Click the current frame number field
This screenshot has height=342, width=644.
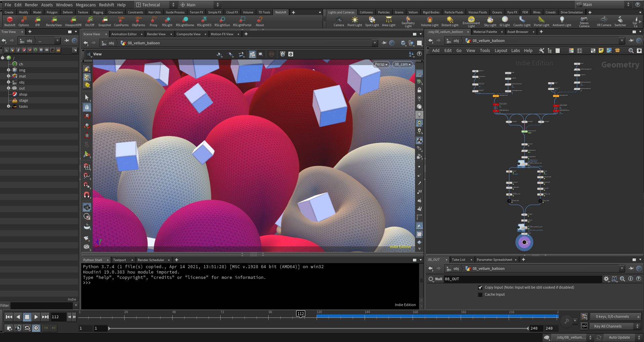(x=58, y=317)
